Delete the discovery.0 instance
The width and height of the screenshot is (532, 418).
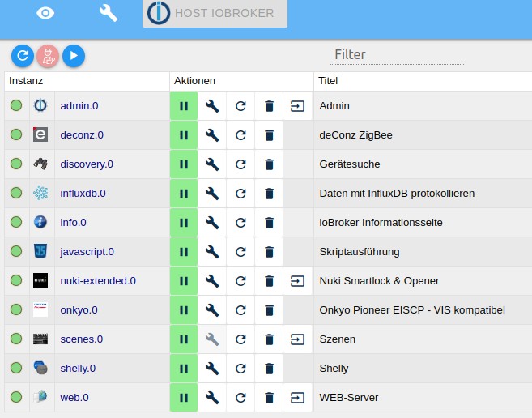[269, 164]
